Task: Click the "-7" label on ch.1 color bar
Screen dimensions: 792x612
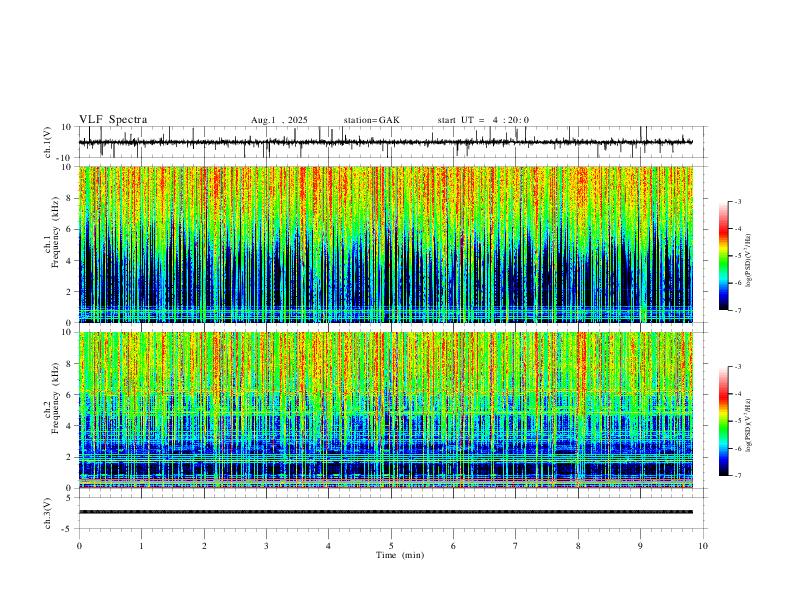Action: (738, 311)
